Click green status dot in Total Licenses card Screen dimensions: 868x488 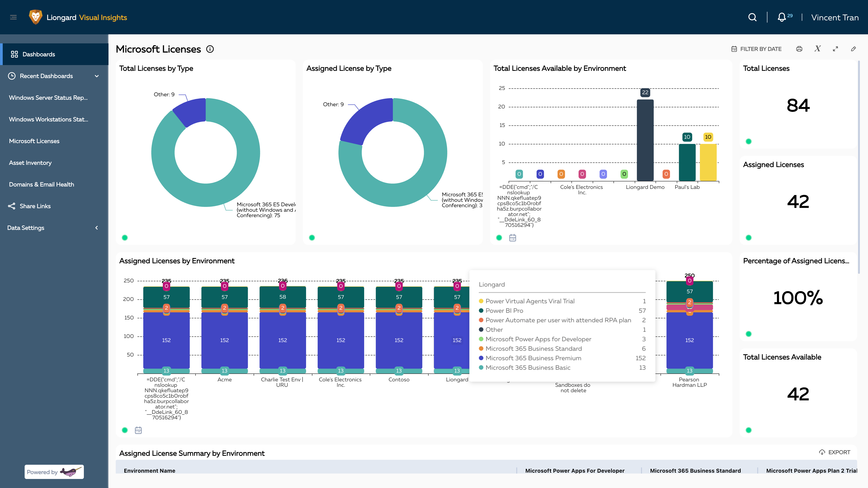(x=748, y=141)
